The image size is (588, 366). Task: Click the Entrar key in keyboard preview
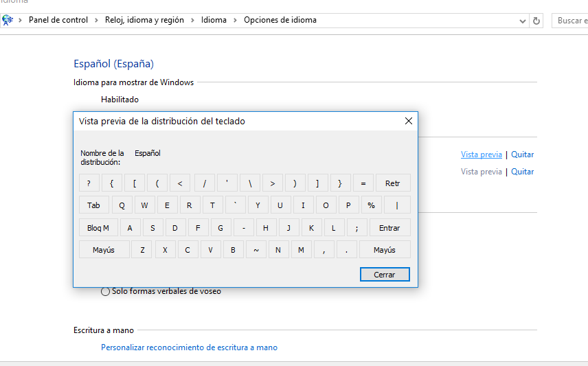click(x=389, y=227)
